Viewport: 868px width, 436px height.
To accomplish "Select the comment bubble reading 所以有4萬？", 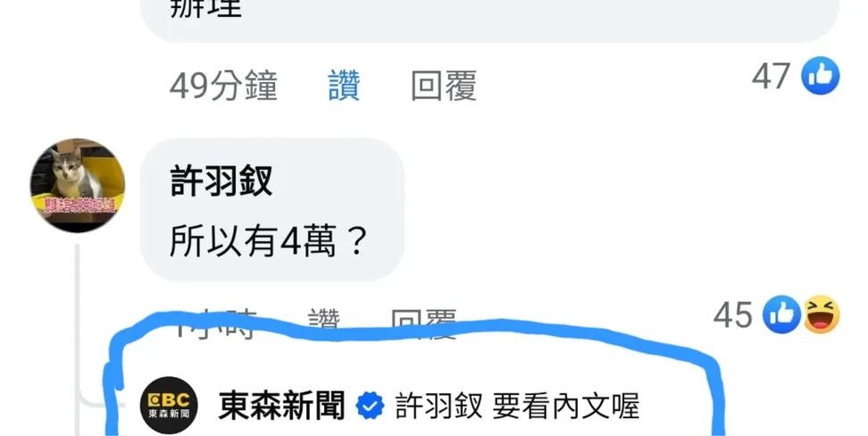I will click(271, 210).
